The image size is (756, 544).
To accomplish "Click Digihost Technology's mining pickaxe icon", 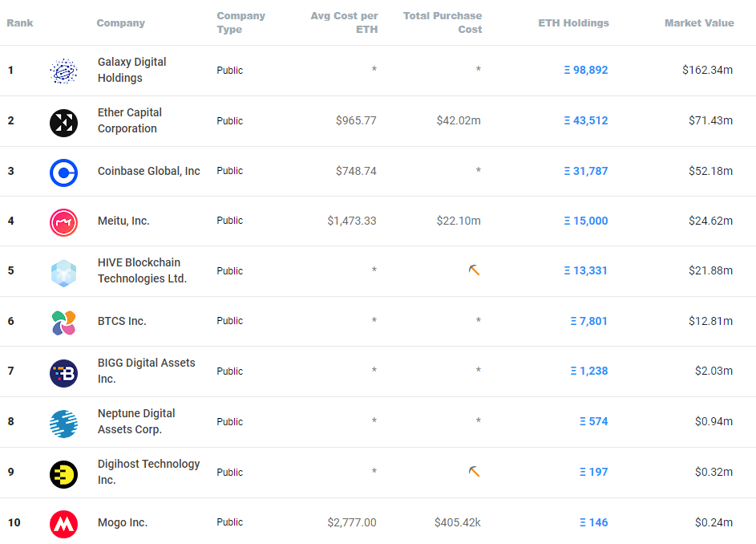I will [x=475, y=472].
